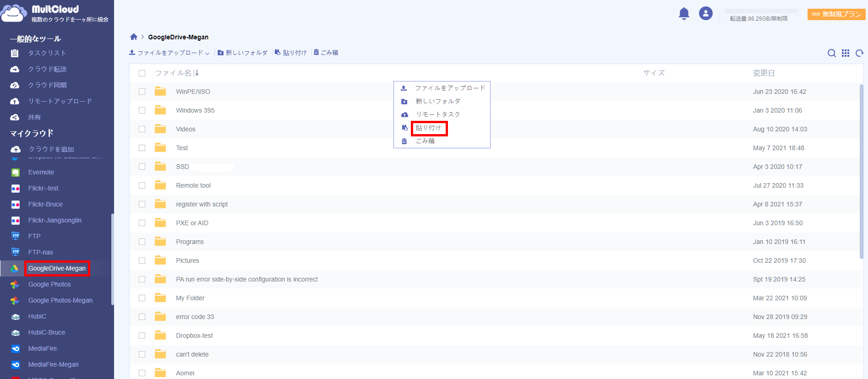The width and height of the screenshot is (868, 379).
Task: Toggle the select-all checkbox in header
Action: click(x=142, y=73)
